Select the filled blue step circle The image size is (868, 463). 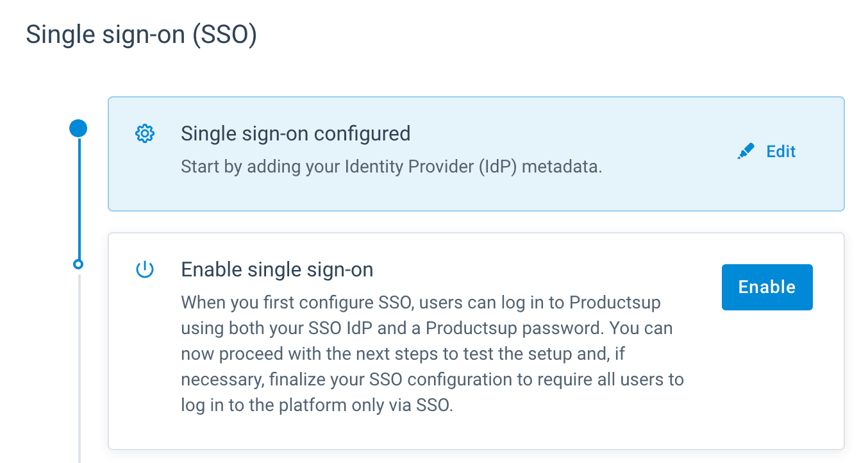pyautogui.click(x=78, y=128)
